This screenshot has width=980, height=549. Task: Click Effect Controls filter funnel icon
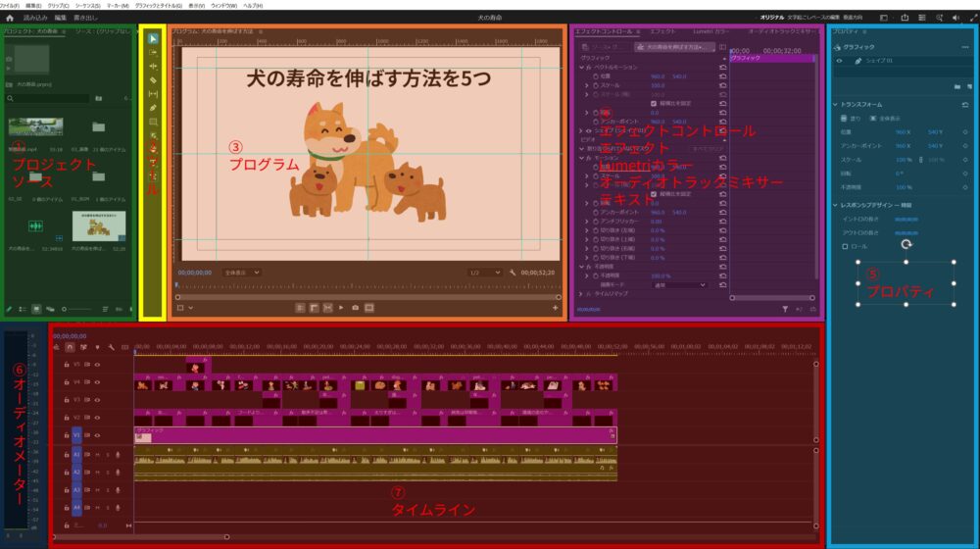(785, 309)
